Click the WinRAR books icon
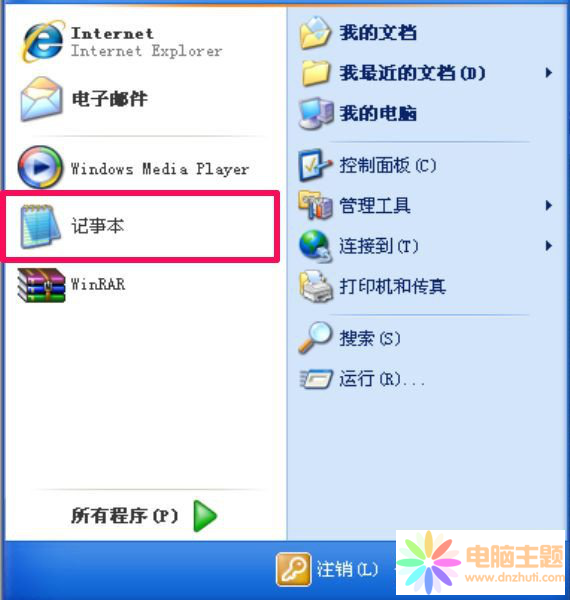The image size is (570, 600). click(41, 285)
